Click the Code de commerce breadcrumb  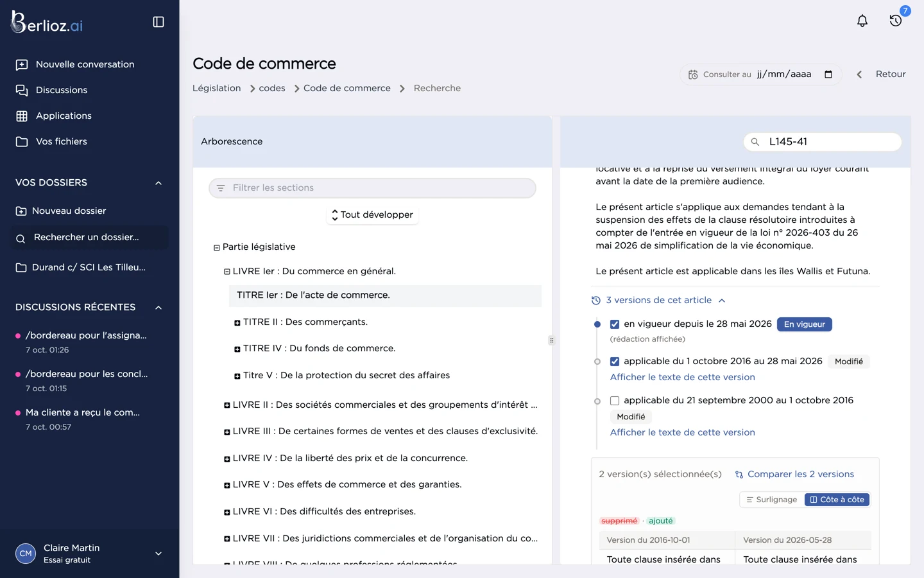(x=347, y=88)
